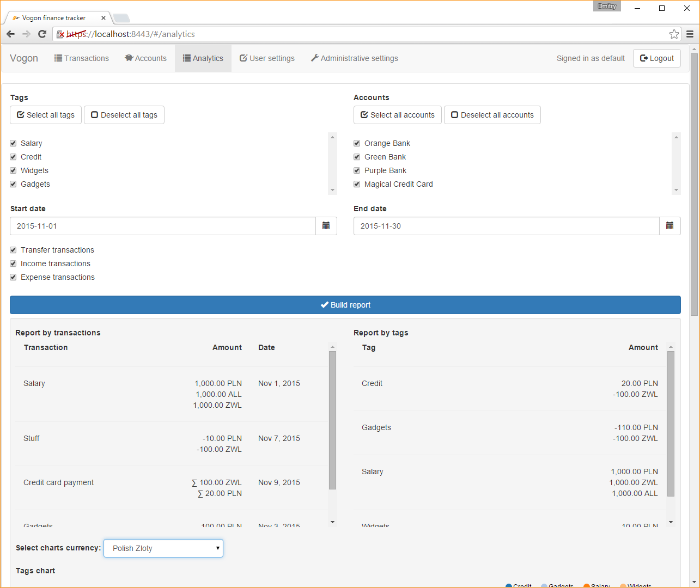Click the bookmark star in the address bar
The width and height of the screenshot is (700, 588).
pos(674,34)
